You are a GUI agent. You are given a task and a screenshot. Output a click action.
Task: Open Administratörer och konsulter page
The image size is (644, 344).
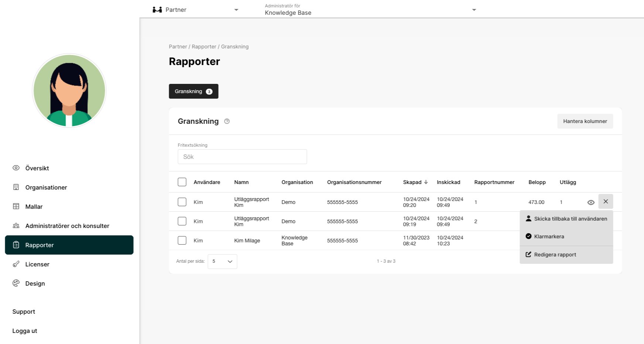pyautogui.click(x=69, y=226)
